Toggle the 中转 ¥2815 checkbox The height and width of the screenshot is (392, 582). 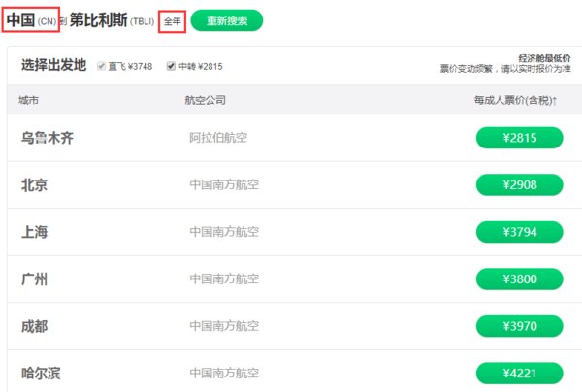[x=172, y=66]
